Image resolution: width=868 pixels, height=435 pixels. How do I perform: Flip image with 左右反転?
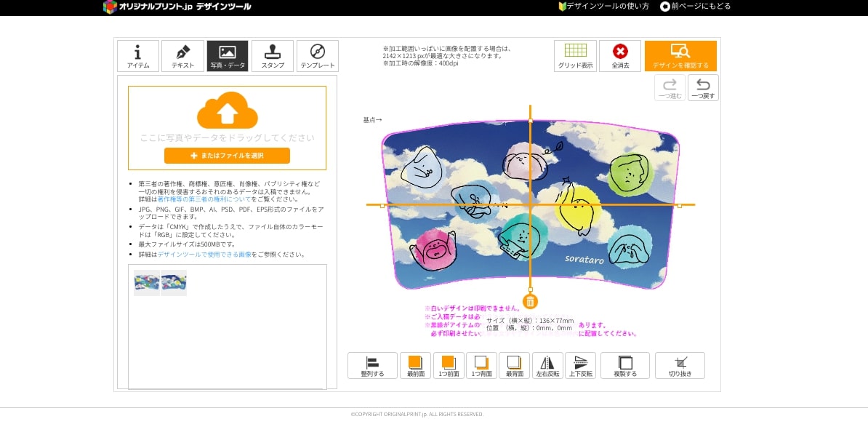point(547,366)
